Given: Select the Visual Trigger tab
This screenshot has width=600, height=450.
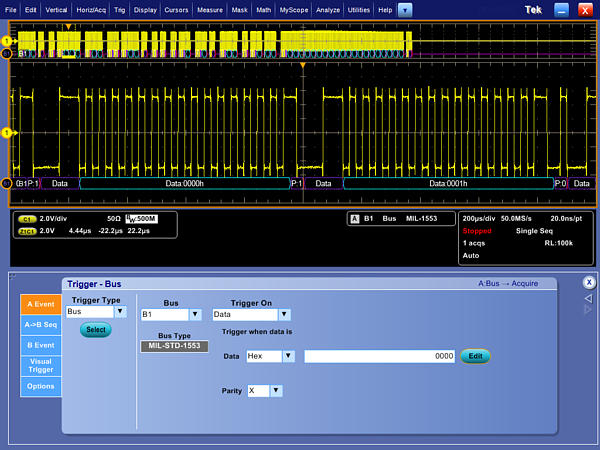Looking at the screenshot, I should 40,365.
